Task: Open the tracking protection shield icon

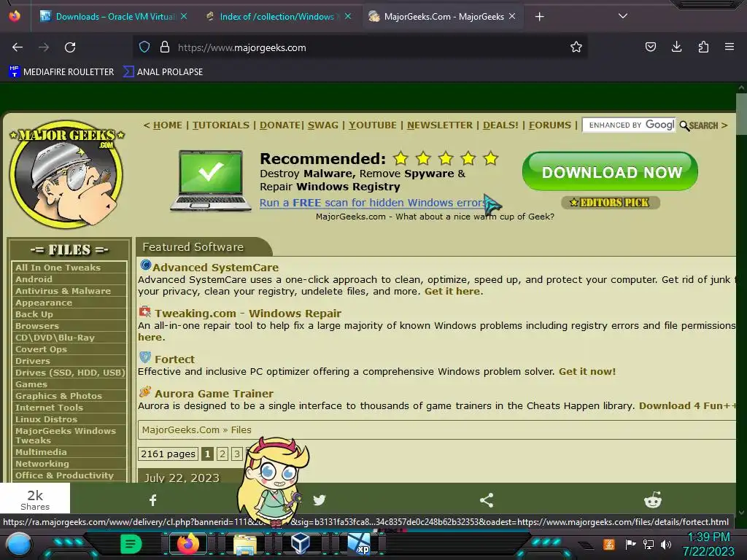Action: pyautogui.click(x=144, y=47)
